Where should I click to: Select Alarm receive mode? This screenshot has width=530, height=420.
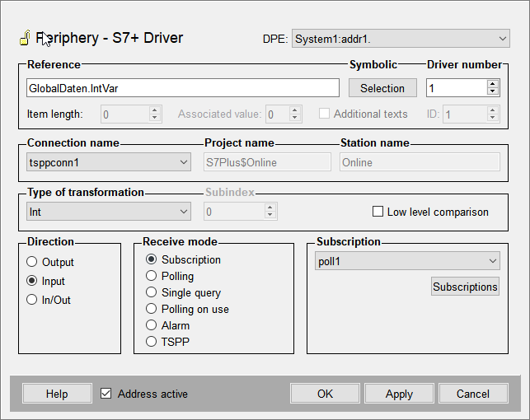click(x=151, y=325)
